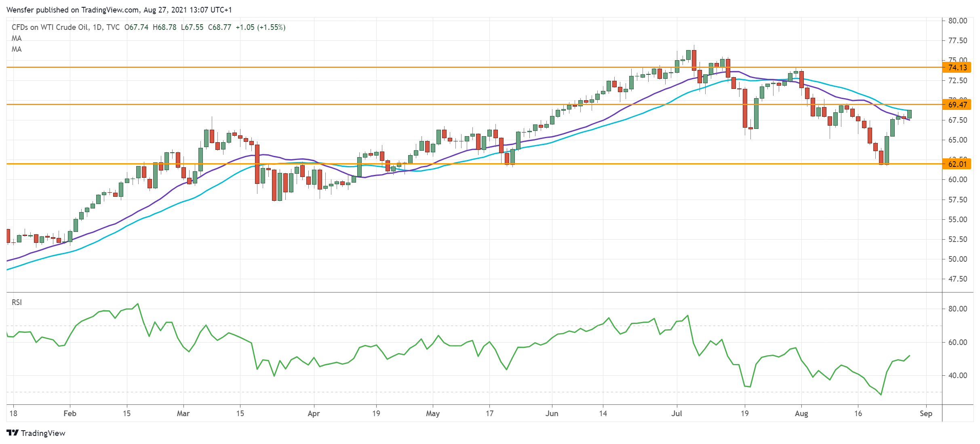This screenshot has height=444, width=980.
Task: Click the RSI indicator label
Action: tap(17, 302)
